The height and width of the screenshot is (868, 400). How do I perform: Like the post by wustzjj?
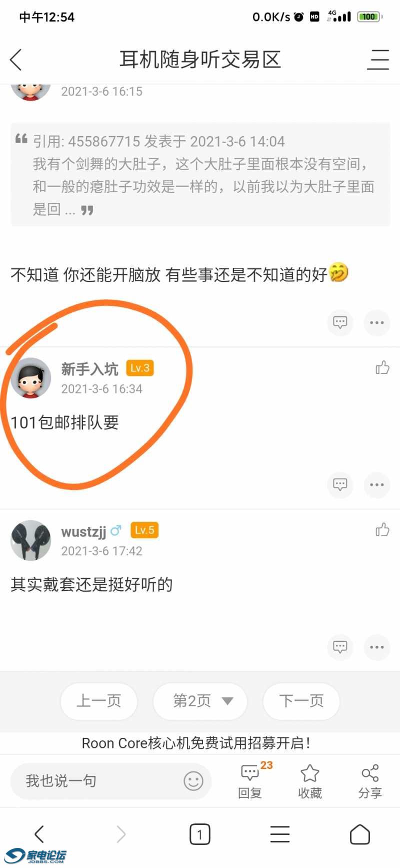pos(382,530)
